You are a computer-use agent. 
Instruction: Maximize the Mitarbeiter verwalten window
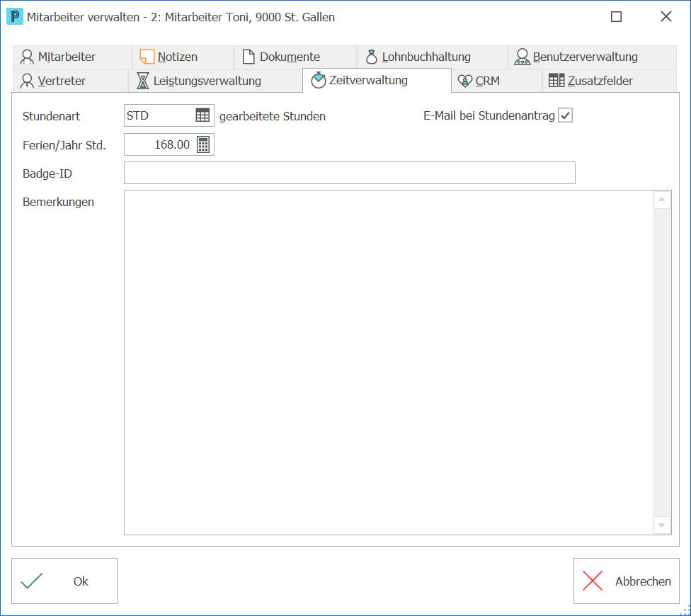616,17
